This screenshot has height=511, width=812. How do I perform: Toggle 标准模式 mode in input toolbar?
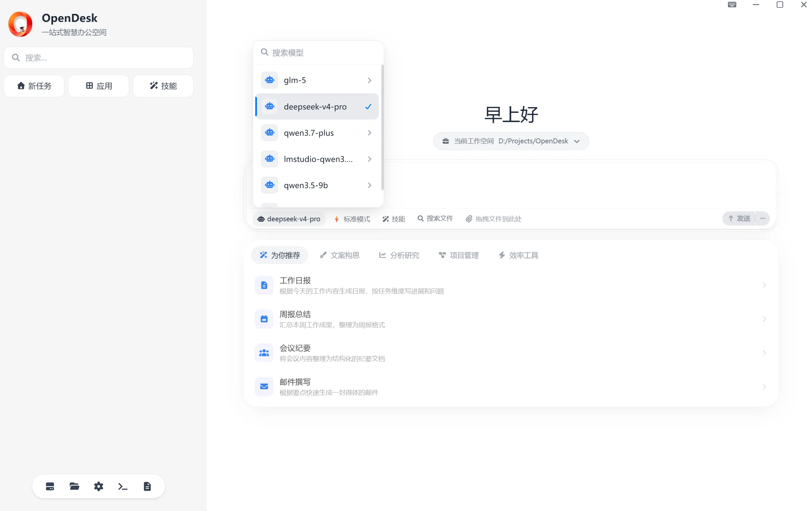[x=352, y=219]
